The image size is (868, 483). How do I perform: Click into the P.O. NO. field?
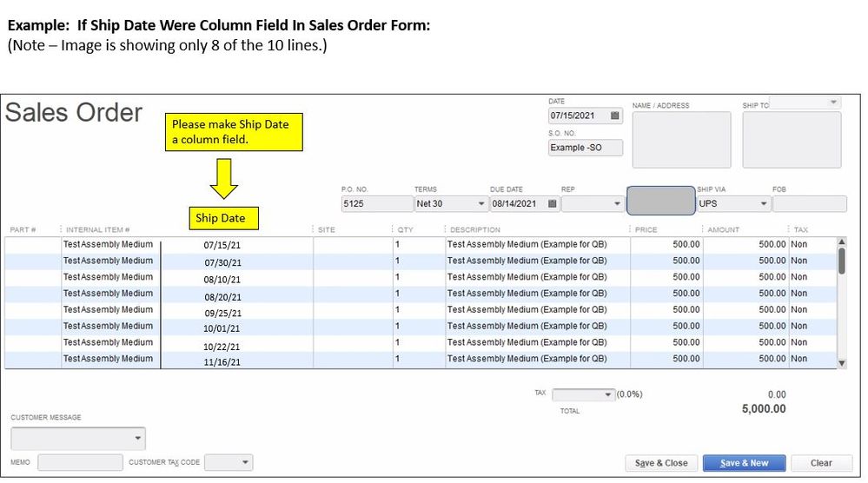click(x=376, y=204)
